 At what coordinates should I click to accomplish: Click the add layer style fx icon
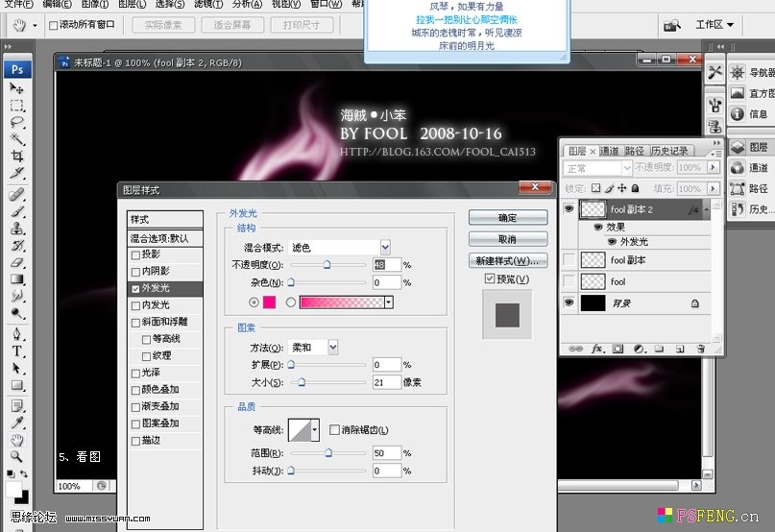coord(597,349)
